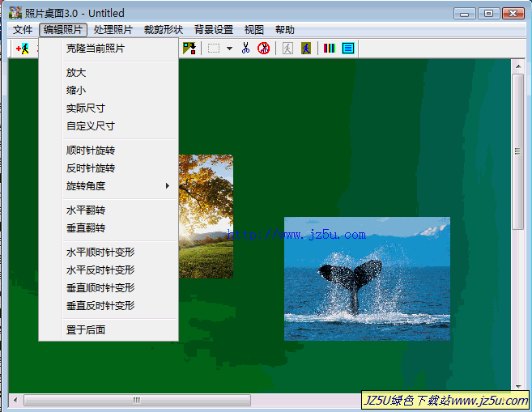Select the autumn tree photo
The image size is (532, 412).
(x=206, y=216)
